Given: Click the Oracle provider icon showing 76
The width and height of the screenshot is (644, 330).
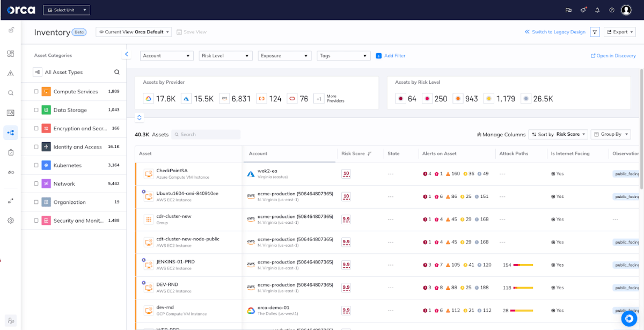Looking at the screenshot, I should 292,99.
